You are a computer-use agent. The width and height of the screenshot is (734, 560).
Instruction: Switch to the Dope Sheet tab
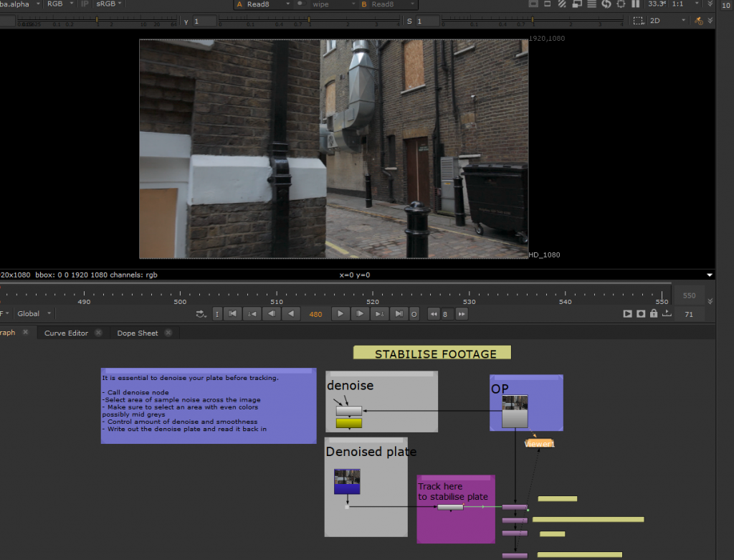coord(137,333)
